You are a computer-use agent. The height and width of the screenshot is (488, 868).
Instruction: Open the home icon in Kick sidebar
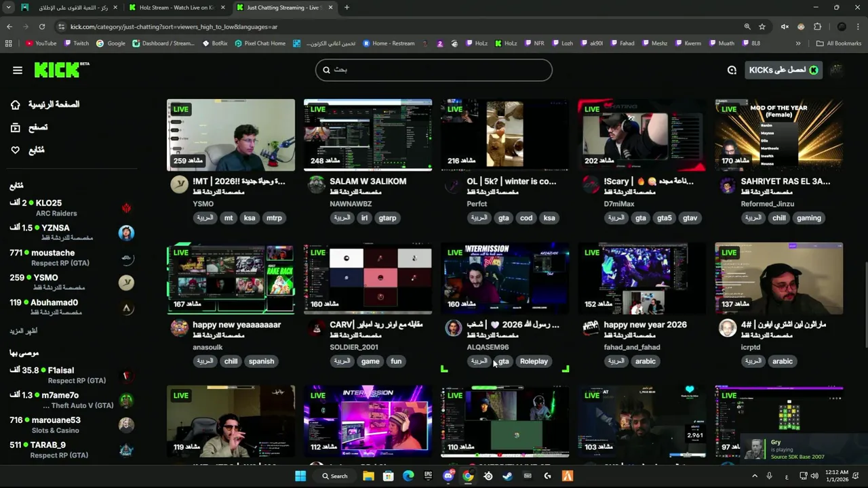coord(16,104)
